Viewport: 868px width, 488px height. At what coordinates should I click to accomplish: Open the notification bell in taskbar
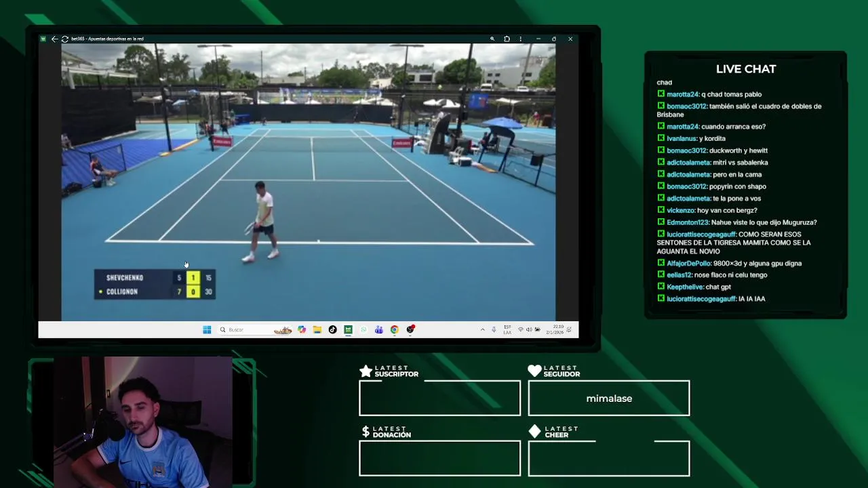tap(570, 329)
